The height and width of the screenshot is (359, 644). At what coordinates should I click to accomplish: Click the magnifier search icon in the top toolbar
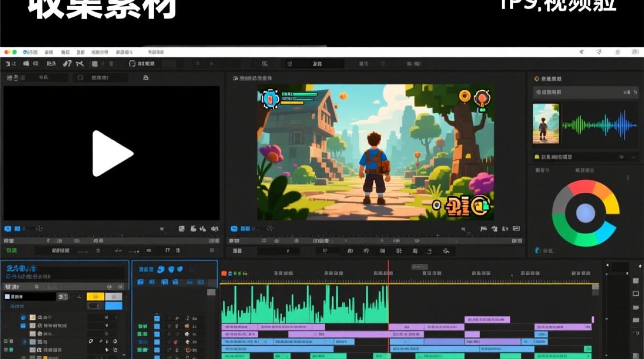264,64
